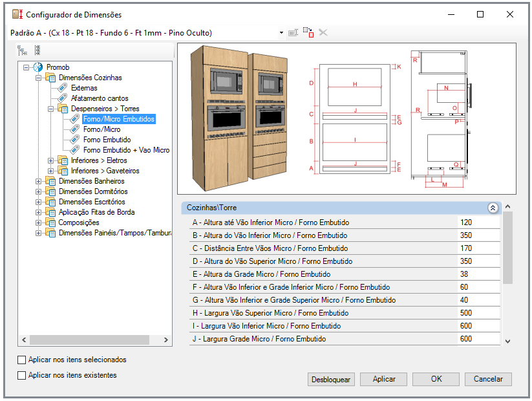Collapse the Cozinhas\Torre section chevron
The width and height of the screenshot is (532, 401).
[493, 208]
